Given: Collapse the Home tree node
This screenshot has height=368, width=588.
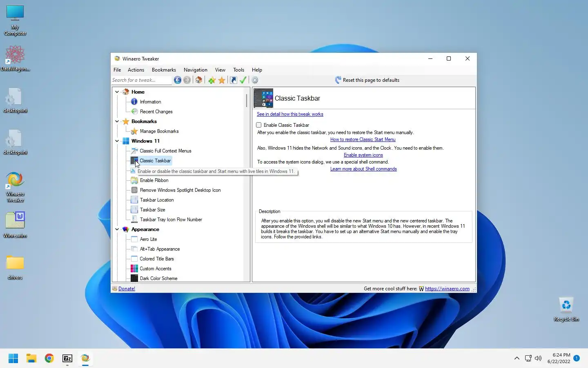Looking at the screenshot, I should coord(117,92).
